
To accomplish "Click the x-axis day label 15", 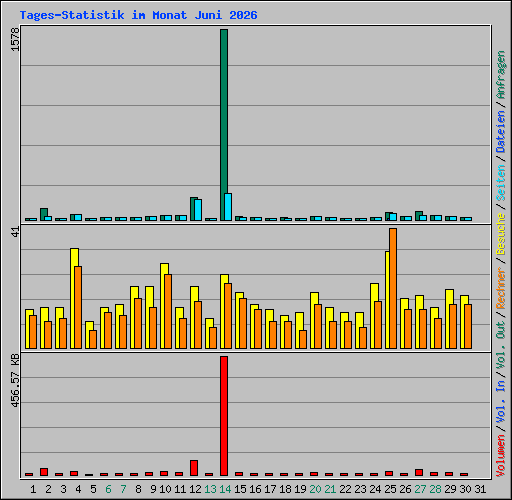I will (x=240, y=489).
